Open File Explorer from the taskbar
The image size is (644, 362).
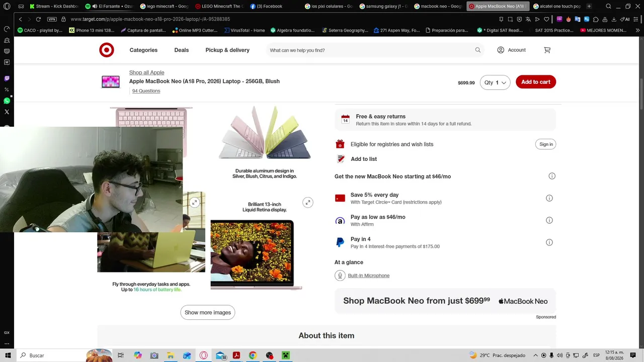171,355
